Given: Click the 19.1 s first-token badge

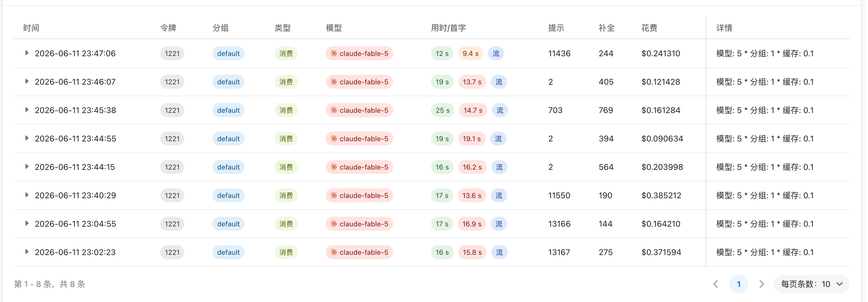Looking at the screenshot, I should (471, 139).
